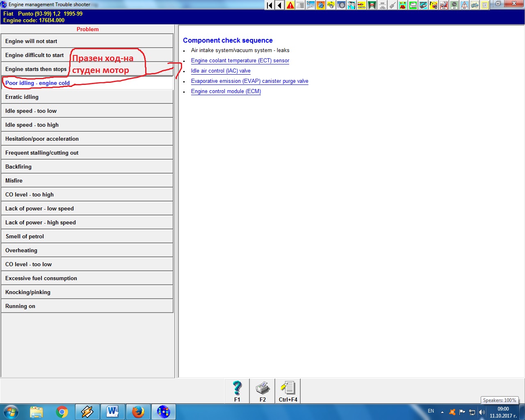525x420 pixels.
Task: Click the speaker volume tray icon
Action: point(482,412)
